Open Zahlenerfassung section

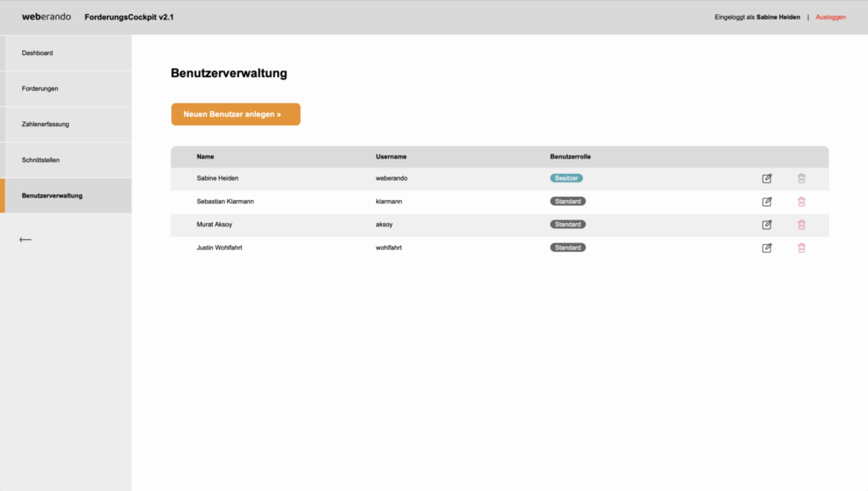46,125
